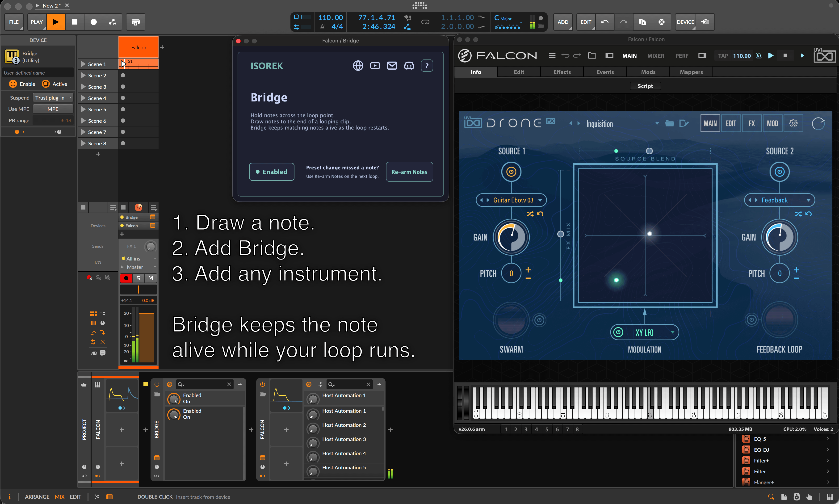Screen dimensions: 839x504
Task: Toggle Source 2 power button
Action: pyautogui.click(x=779, y=172)
